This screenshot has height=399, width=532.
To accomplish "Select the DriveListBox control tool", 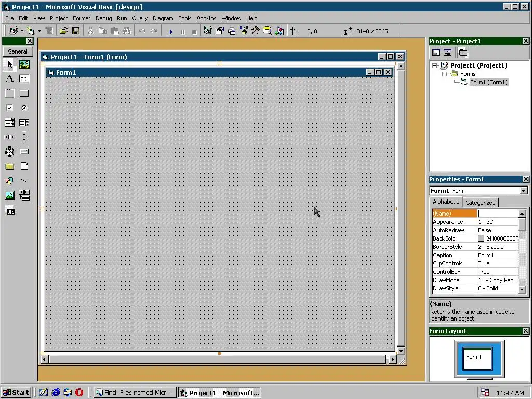I will [x=24, y=152].
